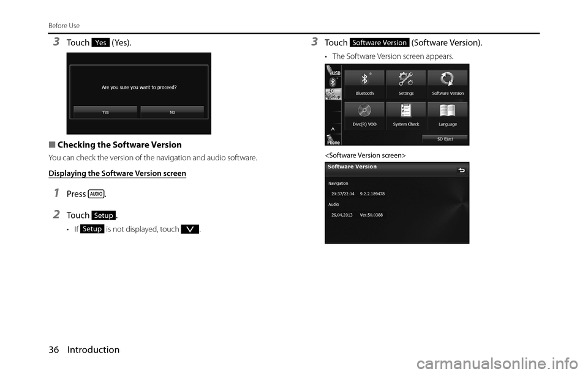Click 'The Software Version screen appears.' note
Viewport: 588px width, 374px height.
point(393,56)
